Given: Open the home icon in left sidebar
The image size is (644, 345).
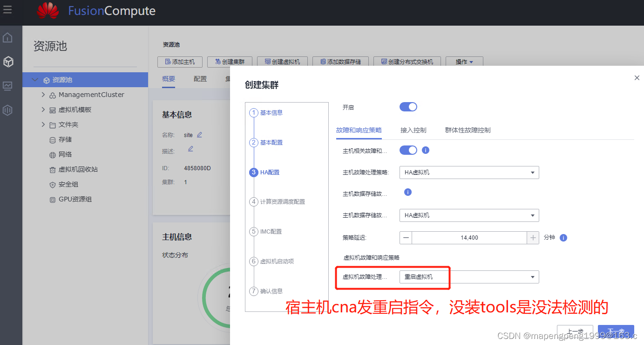Looking at the screenshot, I should 8,38.
